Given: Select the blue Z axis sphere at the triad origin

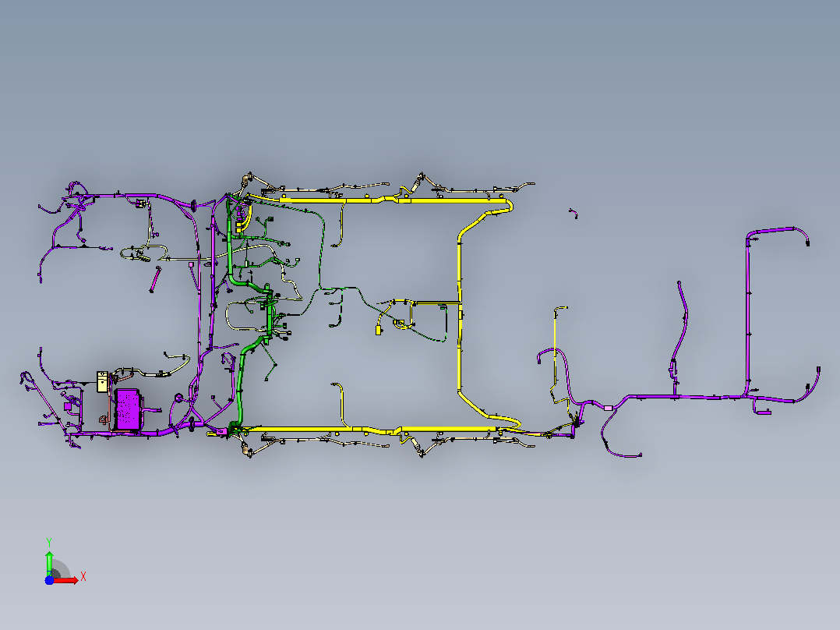Looking at the screenshot, I should click(x=49, y=580).
